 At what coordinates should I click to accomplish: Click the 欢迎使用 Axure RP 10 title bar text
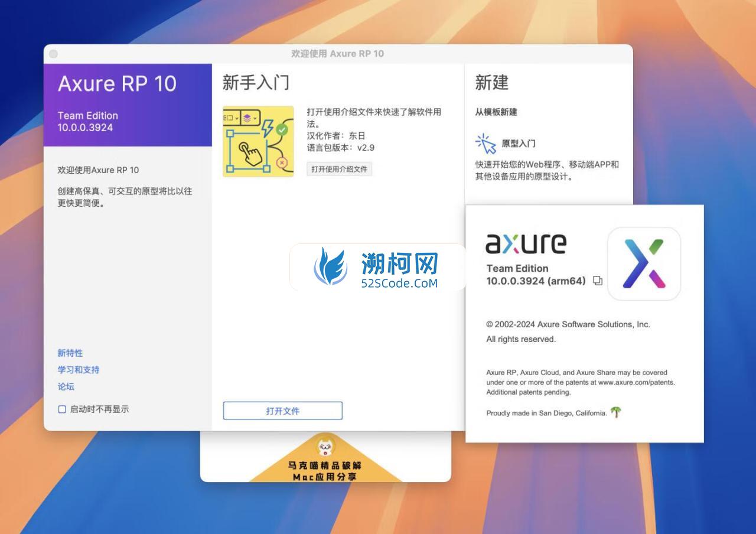[x=337, y=53]
